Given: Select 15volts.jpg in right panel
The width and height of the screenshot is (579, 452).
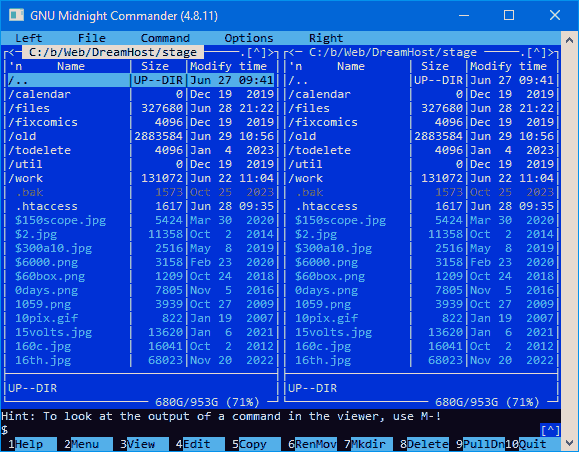Looking at the screenshot, I should click(421, 333).
